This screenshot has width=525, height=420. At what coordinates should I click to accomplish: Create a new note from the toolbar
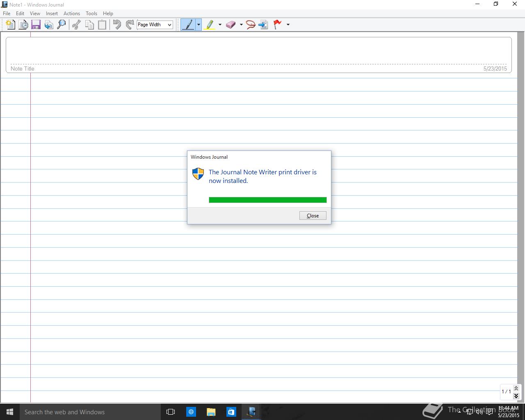click(x=10, y=25)
